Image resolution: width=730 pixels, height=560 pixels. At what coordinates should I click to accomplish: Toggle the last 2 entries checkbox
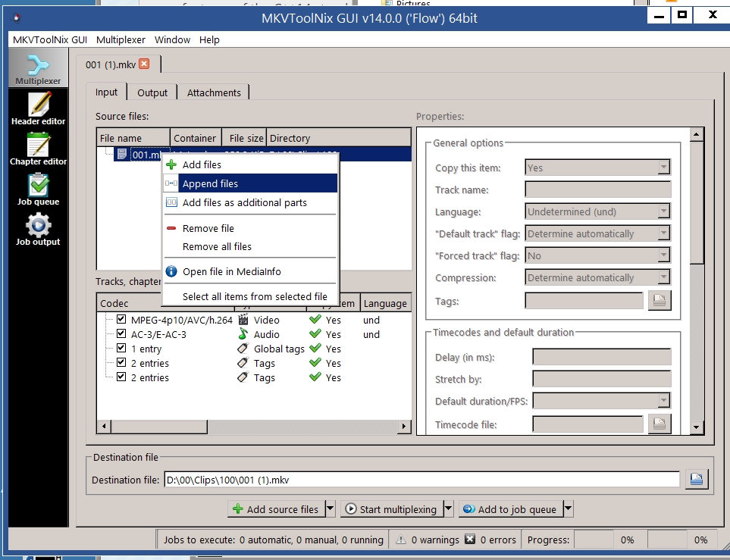(121, 377)
